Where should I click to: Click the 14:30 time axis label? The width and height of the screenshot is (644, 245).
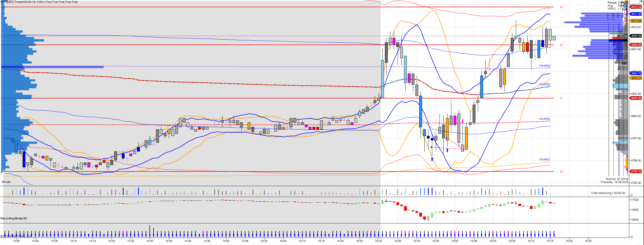150,241
